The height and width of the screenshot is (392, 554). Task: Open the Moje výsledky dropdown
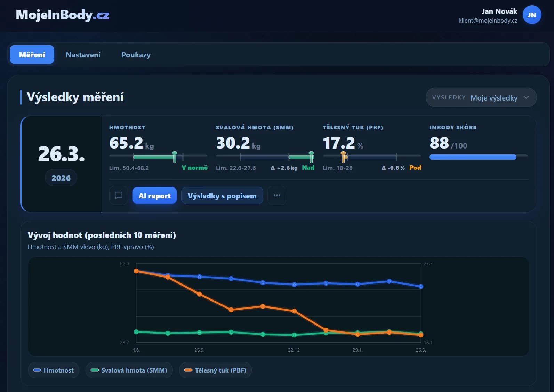click(x=481, y=98)
